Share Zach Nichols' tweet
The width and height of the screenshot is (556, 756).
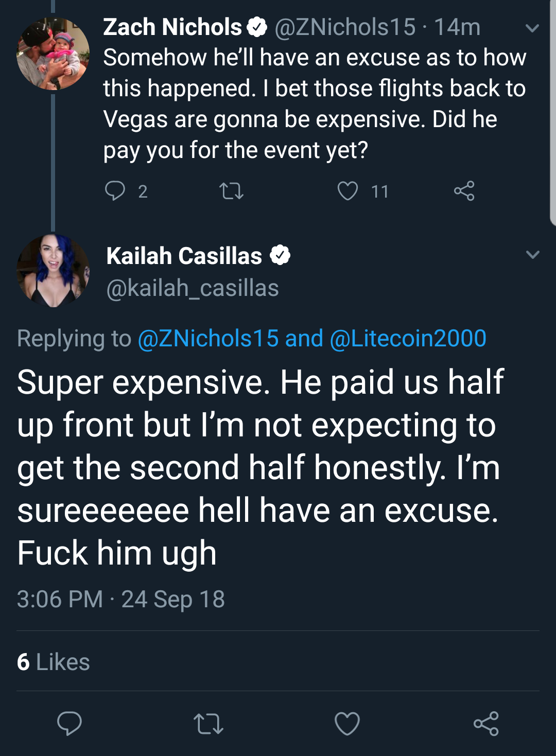point(464,191)
